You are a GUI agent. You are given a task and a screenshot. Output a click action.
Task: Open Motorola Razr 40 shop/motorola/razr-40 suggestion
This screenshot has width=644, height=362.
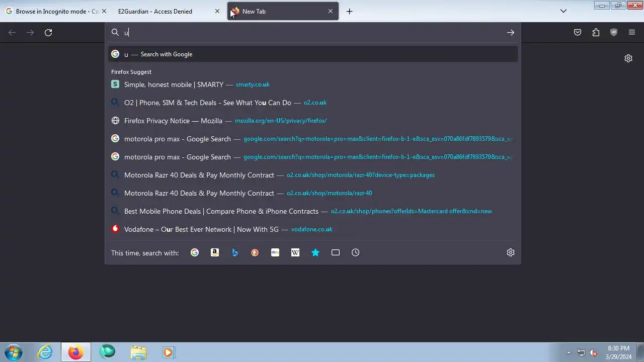313,193
